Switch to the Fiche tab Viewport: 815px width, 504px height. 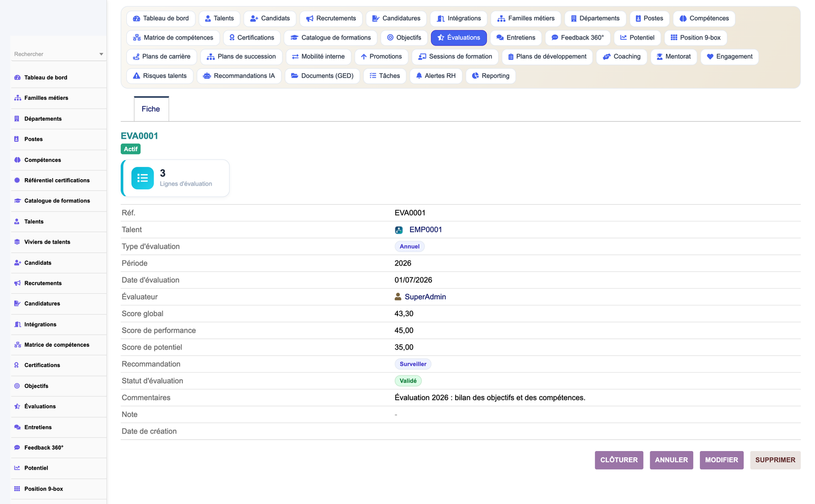(x=151, y=109)
